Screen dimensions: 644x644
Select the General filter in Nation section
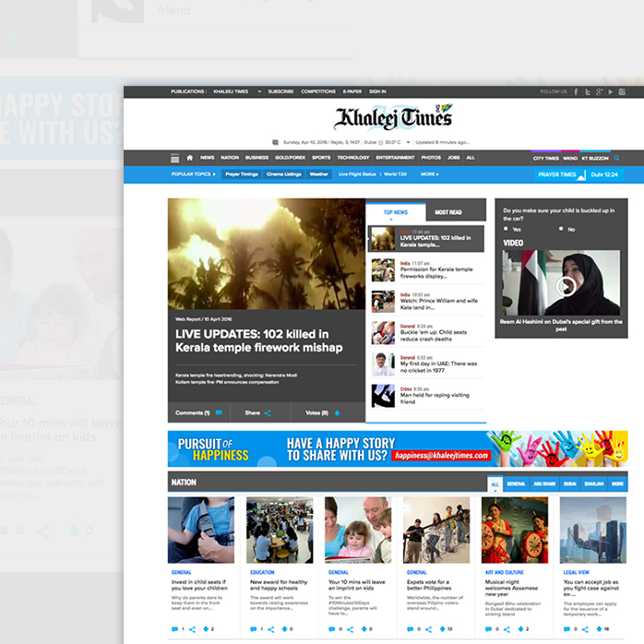516,483
